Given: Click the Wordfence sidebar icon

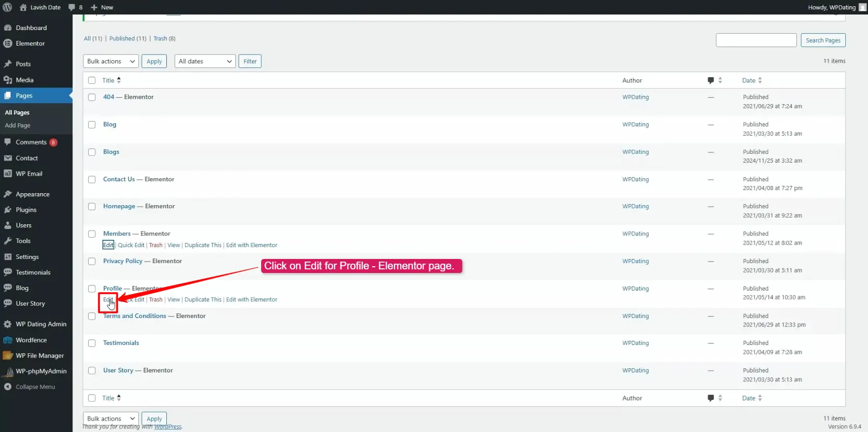Looking at the screenshot, I should [x=8, y=340].
